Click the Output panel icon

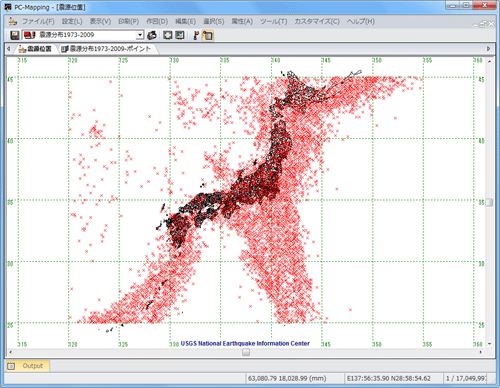[11, 366]
